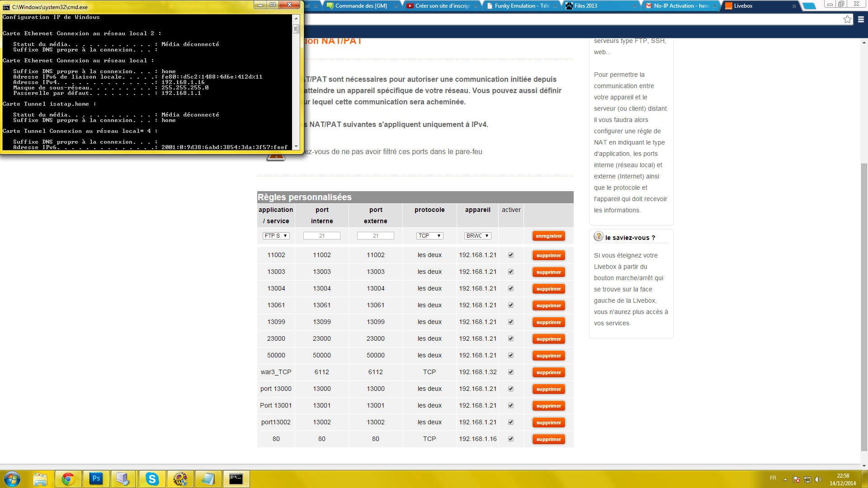This screenshot has height=488, width=868.
Task: Switch to the 'Funky Emulation' tab
Action: click(x=522, y=6)
